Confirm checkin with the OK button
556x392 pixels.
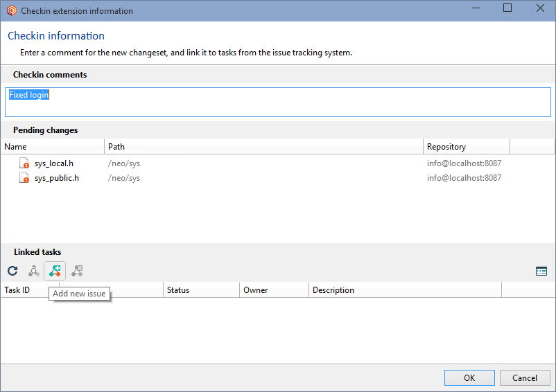tap(469, 378)
